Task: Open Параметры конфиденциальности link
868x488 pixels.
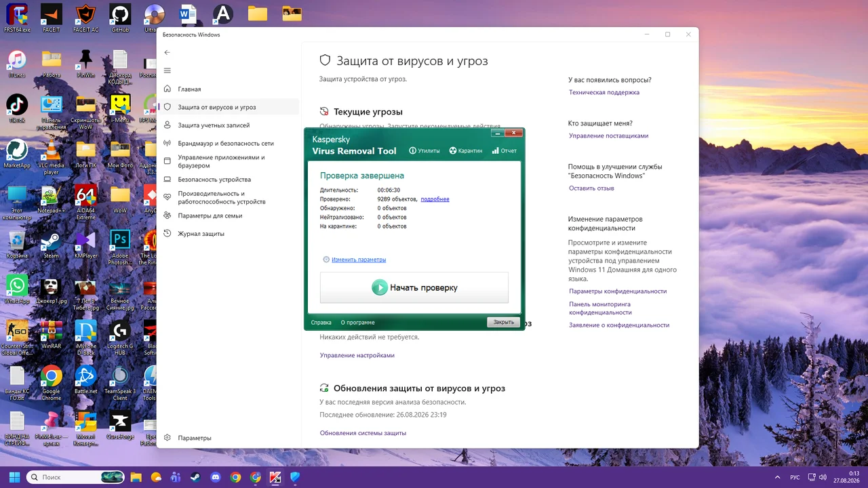Action: click(x=618, y=291)
